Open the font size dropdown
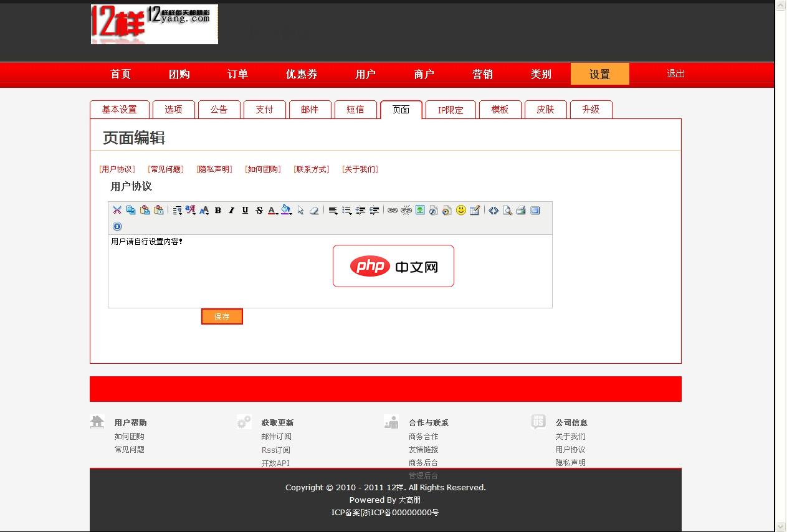The image size is (787, 532). 204,211
